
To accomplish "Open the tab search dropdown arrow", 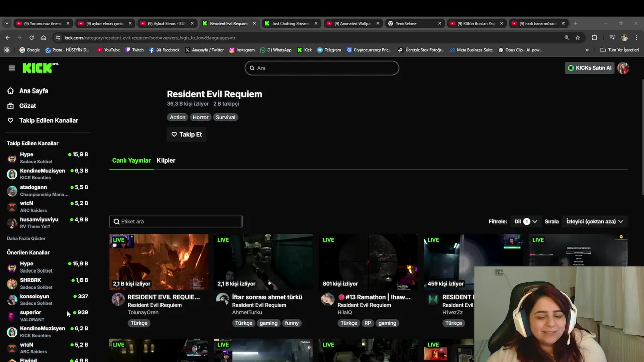I will click(6, 23).
